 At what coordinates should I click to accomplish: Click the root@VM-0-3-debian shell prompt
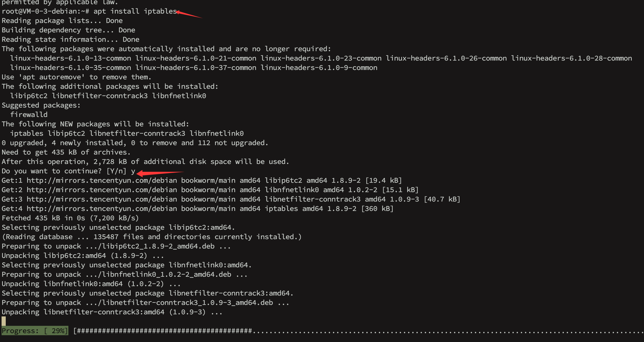tap(45, 11)
